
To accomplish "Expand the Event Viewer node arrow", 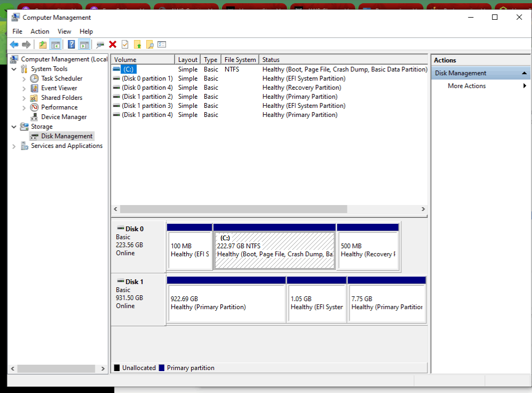I will pos(24,89).
